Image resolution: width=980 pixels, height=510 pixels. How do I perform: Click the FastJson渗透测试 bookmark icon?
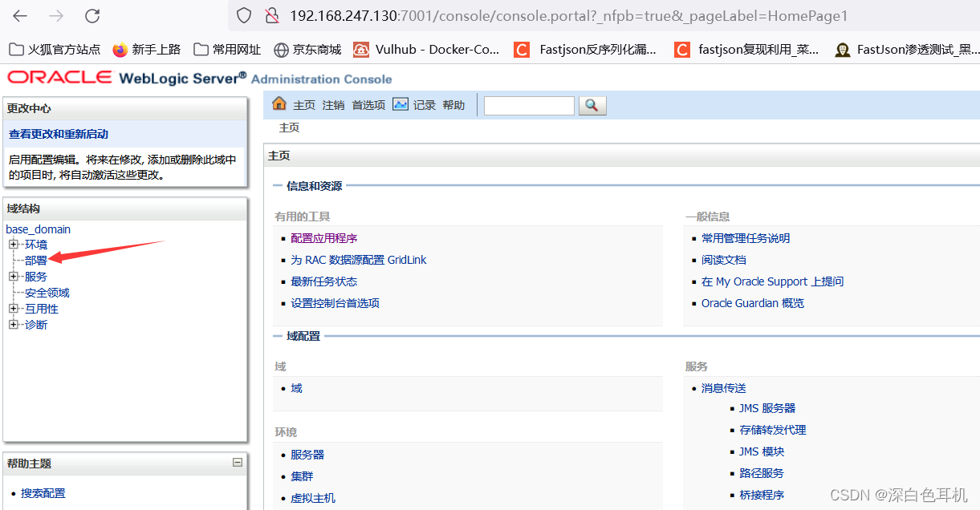click(843, 49)
